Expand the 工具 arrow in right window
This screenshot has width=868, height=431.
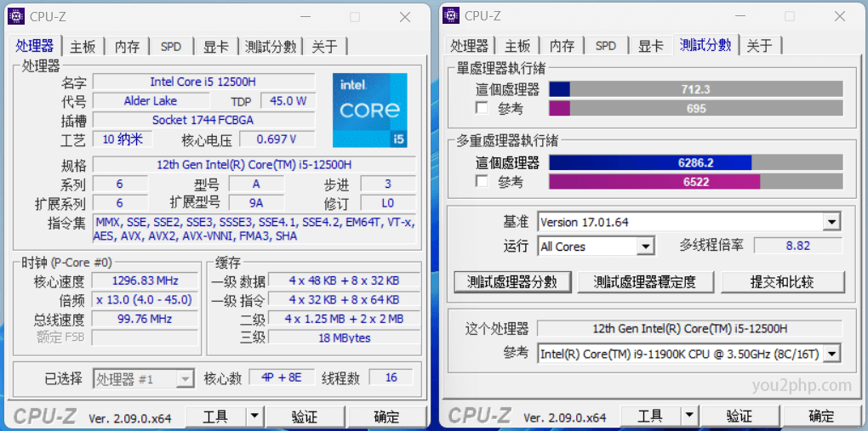(688, 416)
